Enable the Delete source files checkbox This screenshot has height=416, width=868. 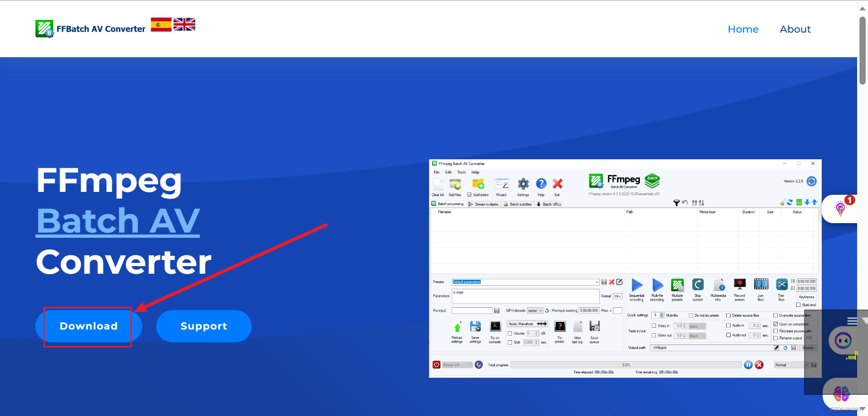pyautogui.click(x=728, y=315)
